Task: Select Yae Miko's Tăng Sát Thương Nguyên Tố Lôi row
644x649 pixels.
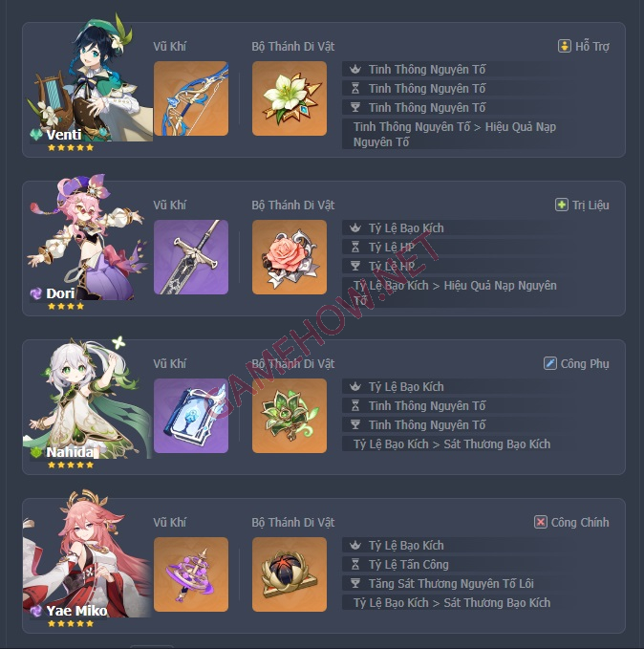Action: (447, 584)
